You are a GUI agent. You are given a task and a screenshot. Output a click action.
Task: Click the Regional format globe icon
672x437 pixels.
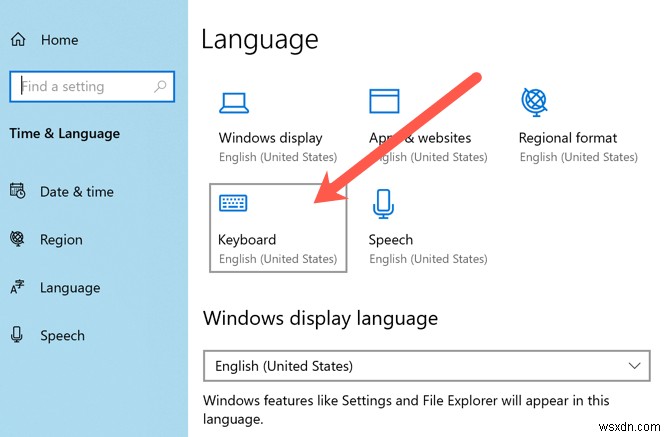coord(534,102)
